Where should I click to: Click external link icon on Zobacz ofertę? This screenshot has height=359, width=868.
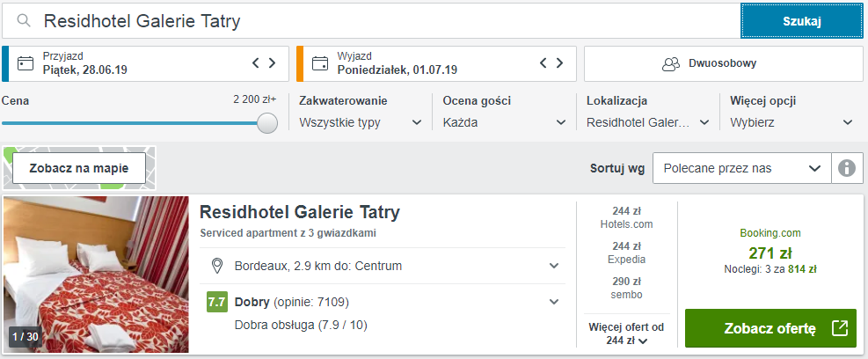[840, 328]
